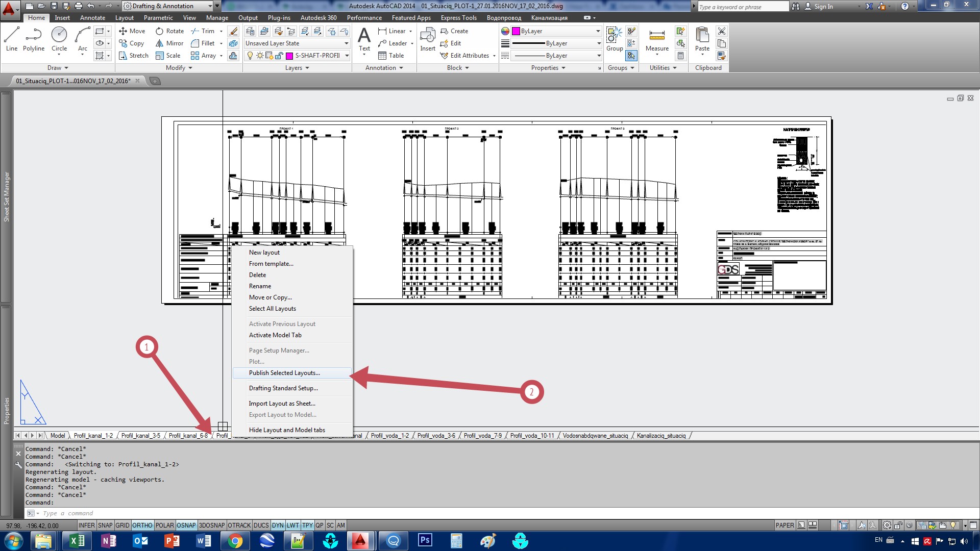This screenshot has width=980, height=551.
Task: Open Excel from the Windows taskbar
Action: (x=77, y=541)
